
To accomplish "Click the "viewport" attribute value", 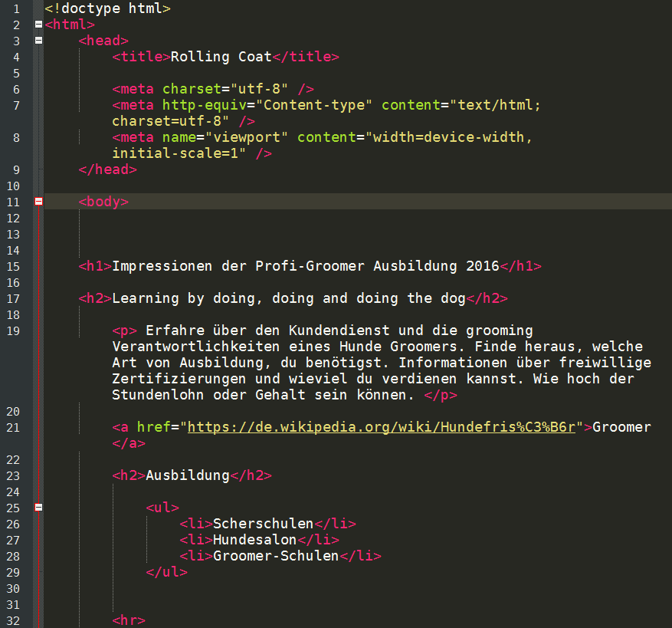I will point(247,136).
